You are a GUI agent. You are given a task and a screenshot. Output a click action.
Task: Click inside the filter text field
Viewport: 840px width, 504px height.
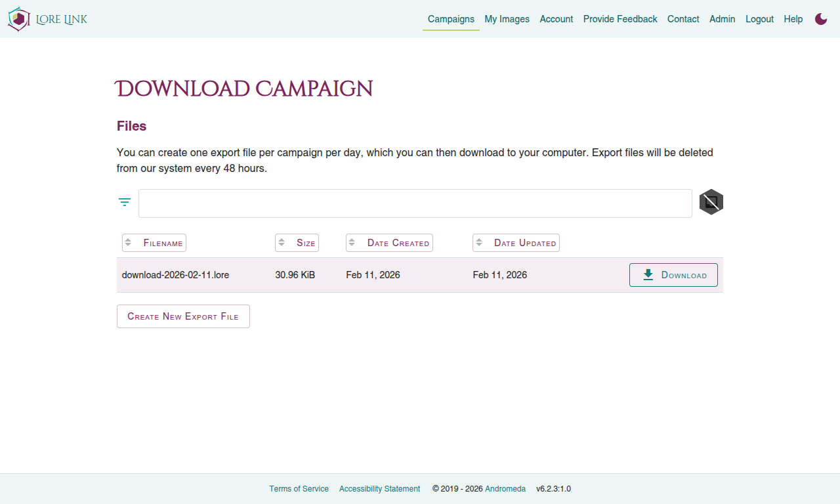(x=415, y=203)
